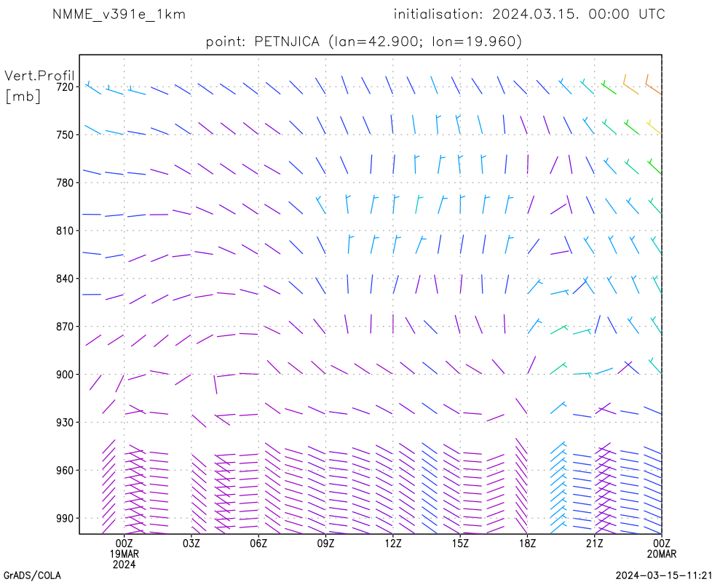Click the 810 pressure level label
This screenshot has height=582, width=728.
[x=65, y=231]
